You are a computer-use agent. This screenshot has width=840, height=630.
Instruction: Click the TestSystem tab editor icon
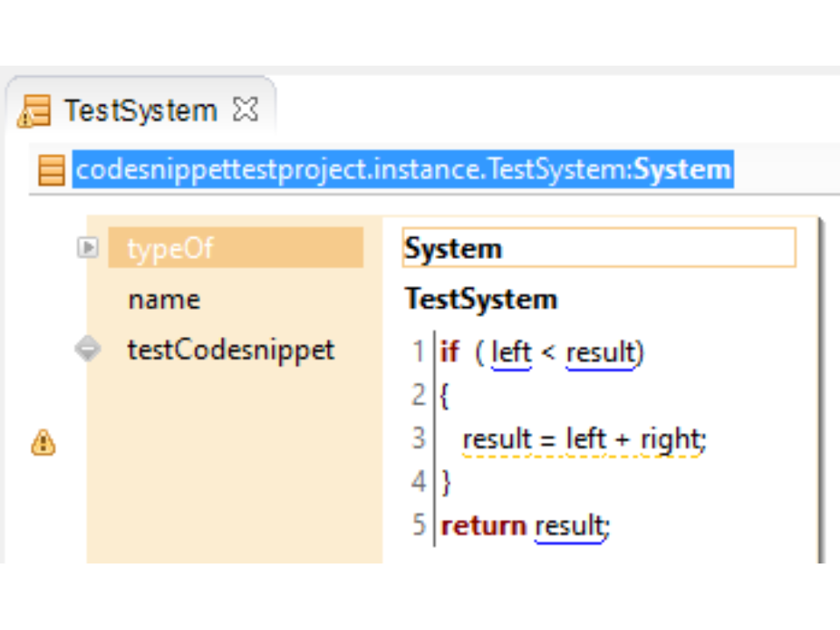(x=34, y=112)
